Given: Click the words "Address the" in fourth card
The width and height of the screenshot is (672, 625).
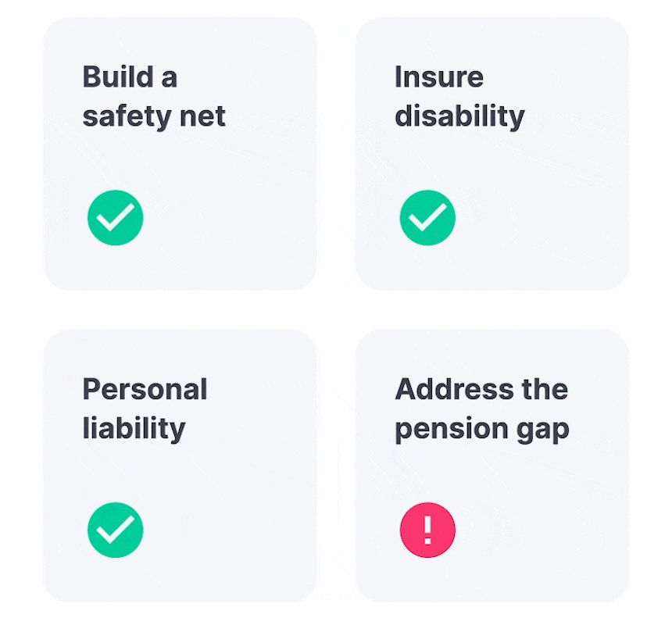Looking at the screenshot, I should click(x=481, y=389).
